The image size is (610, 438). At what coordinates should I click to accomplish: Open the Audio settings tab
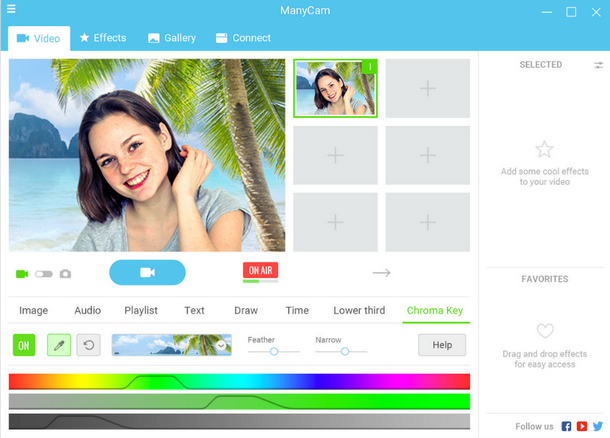88,310
